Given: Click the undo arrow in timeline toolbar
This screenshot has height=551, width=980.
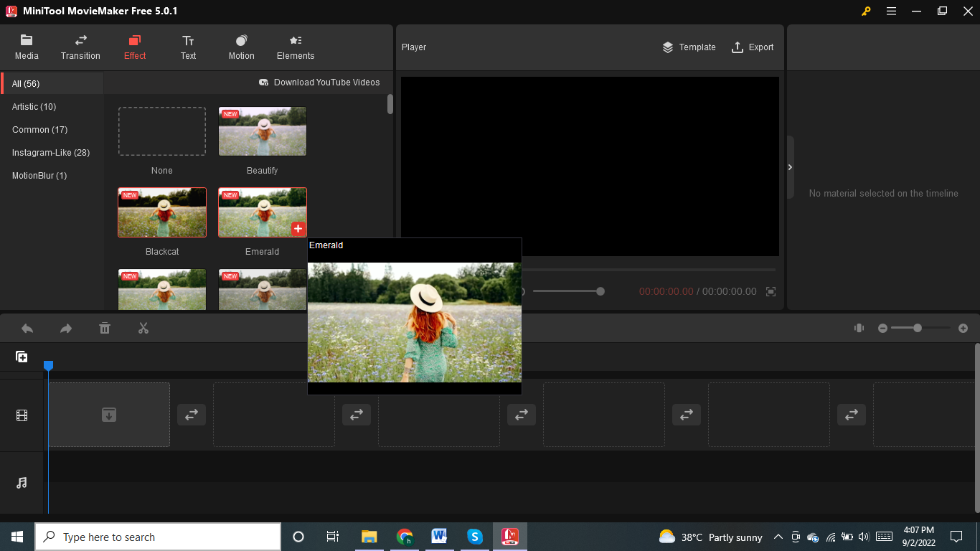Looking at the screenshot, I should pyautogui.click(x=27, y=329).
